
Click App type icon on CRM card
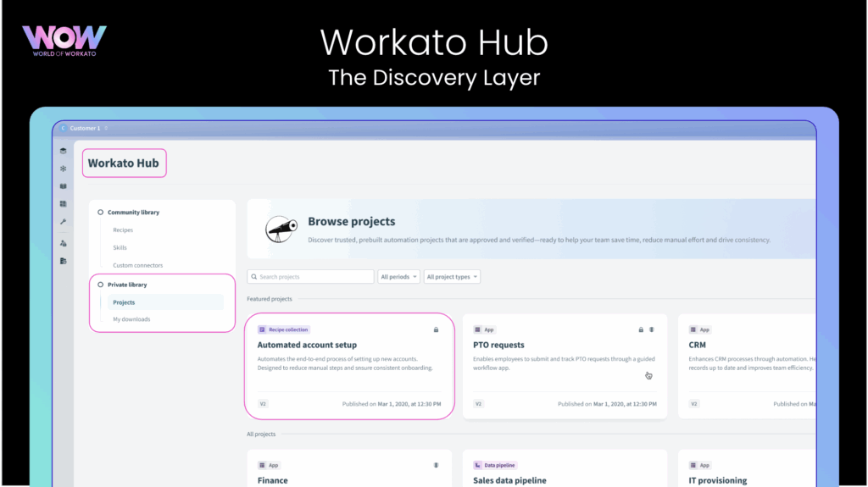tap(693, 329)
